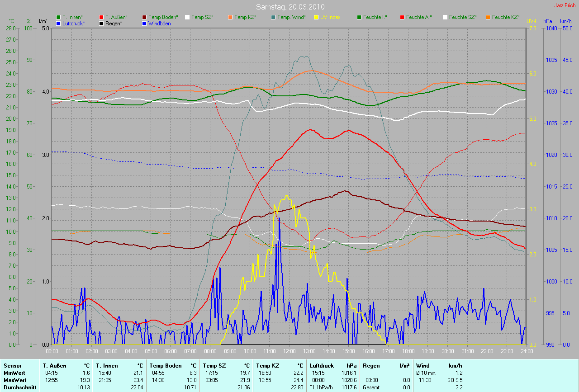Click the green T. Innen legend swatch

(x=58, y=17)
